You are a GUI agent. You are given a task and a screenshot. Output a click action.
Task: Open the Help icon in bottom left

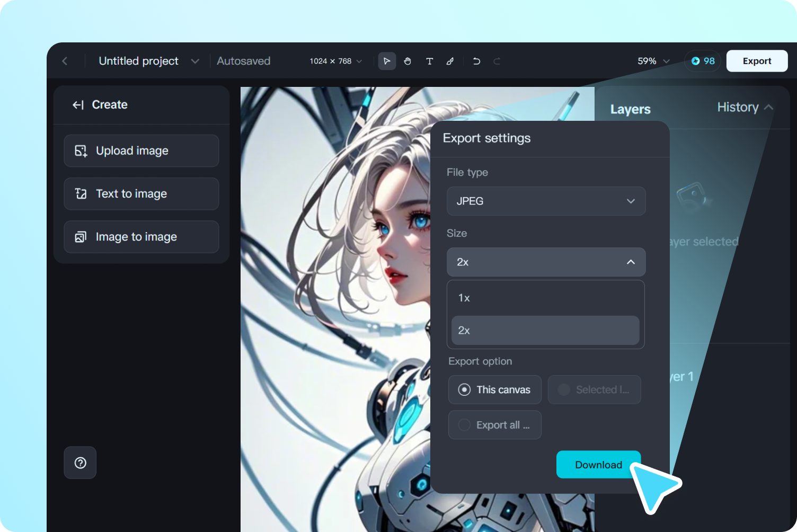click(x=80, y=463)
